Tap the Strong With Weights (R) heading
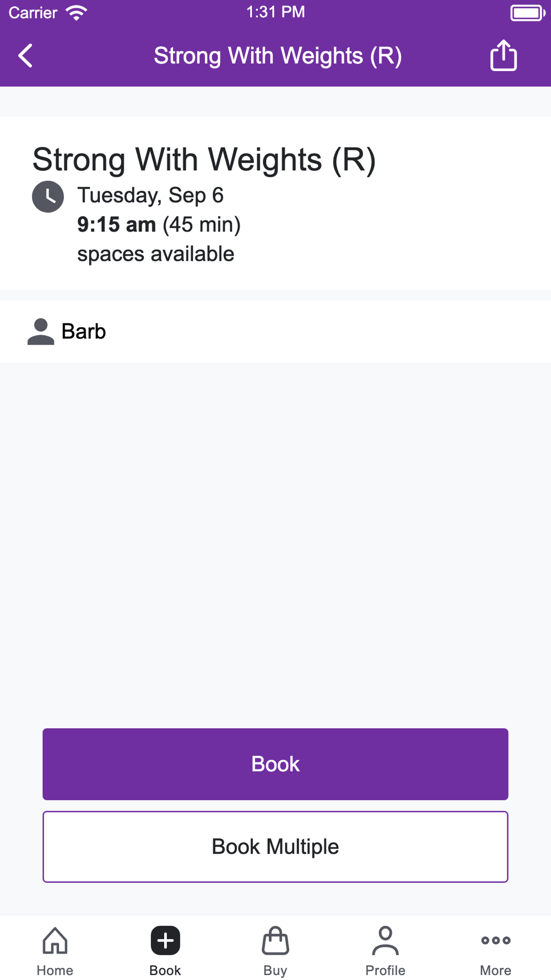 tap(204, 160)
